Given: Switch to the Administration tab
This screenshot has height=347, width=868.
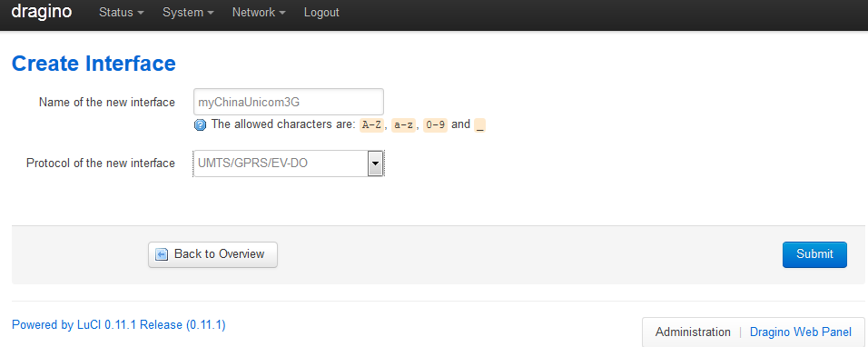Looking at the screenshot, I should (x=693, y=332).
